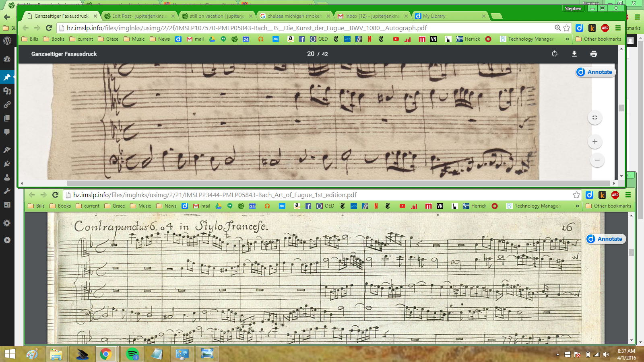Viewport: 644px width, 362px height.
Task: Click Diigo extension icon in bottom window toolbar
Action: coord(589,195)
